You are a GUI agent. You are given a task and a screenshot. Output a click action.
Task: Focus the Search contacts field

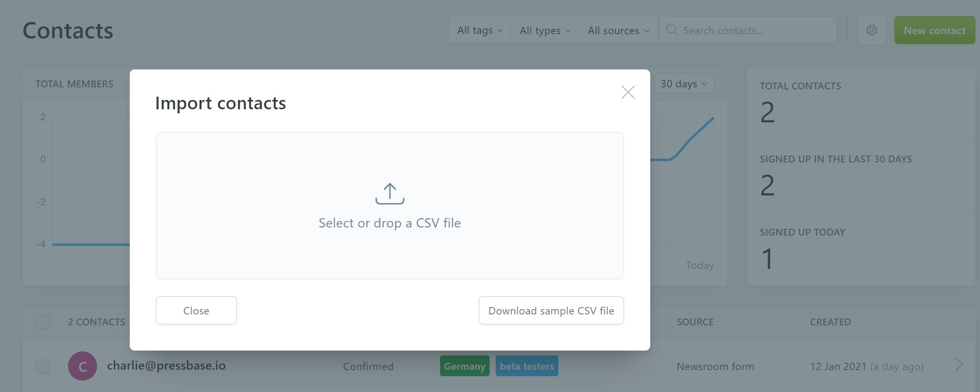pyautogui.click(x=748, y=30)
